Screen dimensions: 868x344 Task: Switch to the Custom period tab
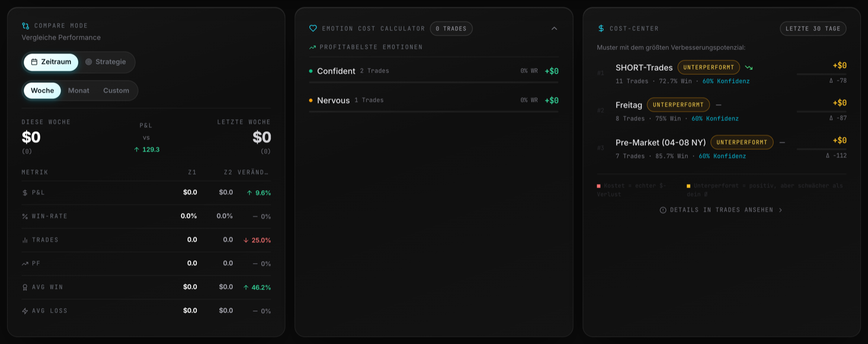point(116,90)
